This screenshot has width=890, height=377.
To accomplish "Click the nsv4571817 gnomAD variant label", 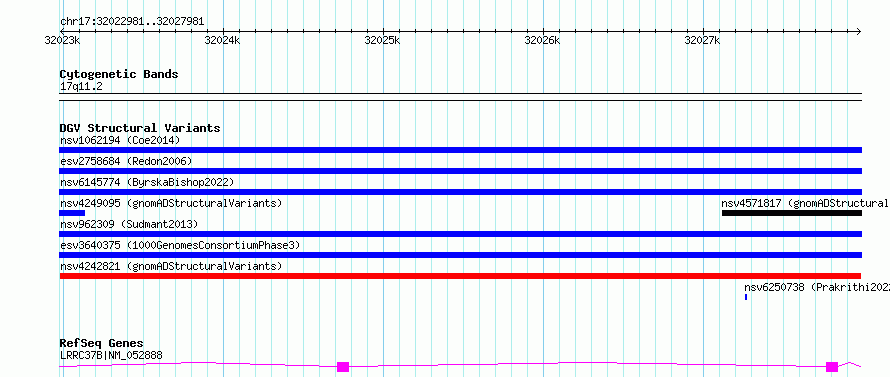I will [805, 203].
